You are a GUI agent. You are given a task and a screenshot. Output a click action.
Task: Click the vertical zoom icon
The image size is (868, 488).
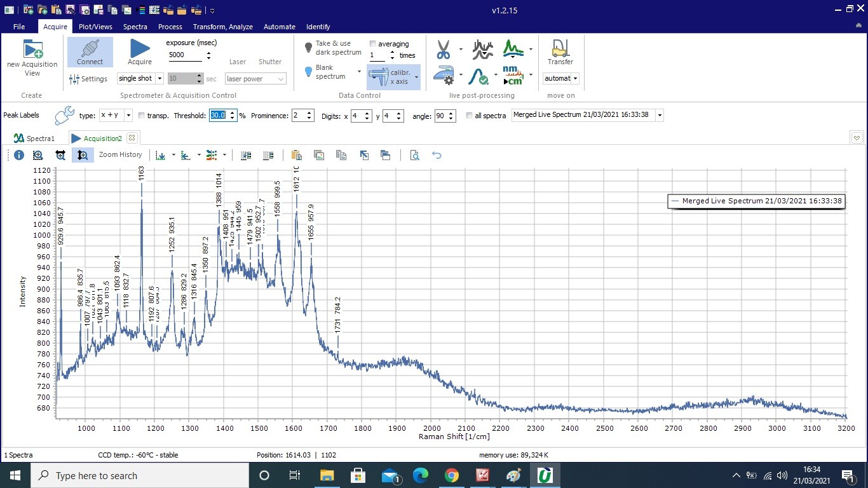click(83, 155)
